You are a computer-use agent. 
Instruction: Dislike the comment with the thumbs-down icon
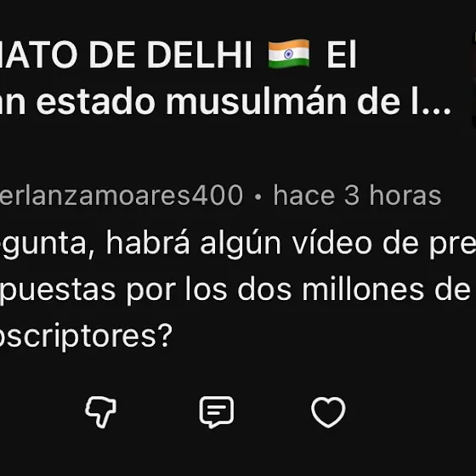click(x=101, y=412)
